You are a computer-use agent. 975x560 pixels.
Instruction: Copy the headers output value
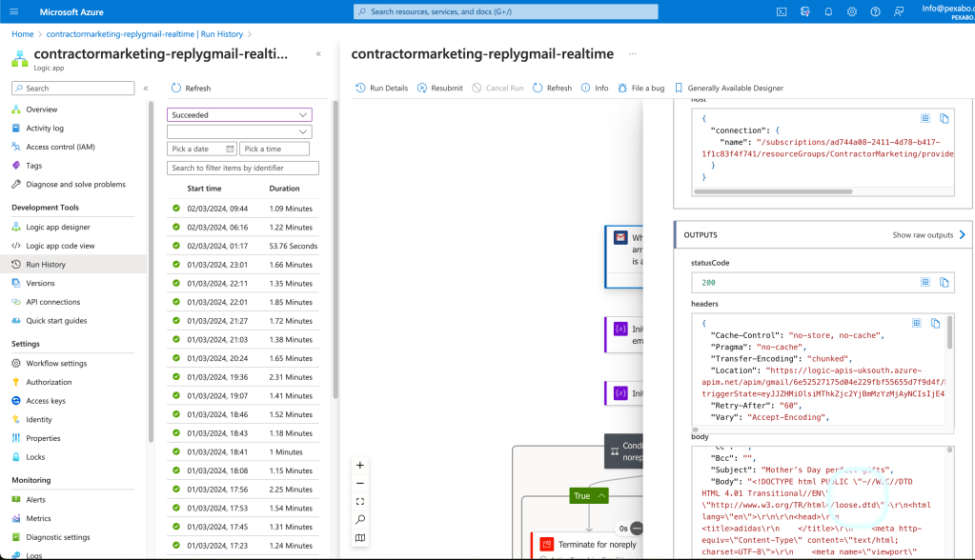(x=935, y=323)
